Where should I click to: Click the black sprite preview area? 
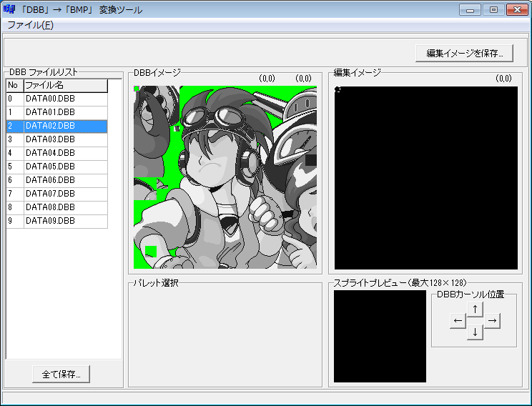pos(380,336)
